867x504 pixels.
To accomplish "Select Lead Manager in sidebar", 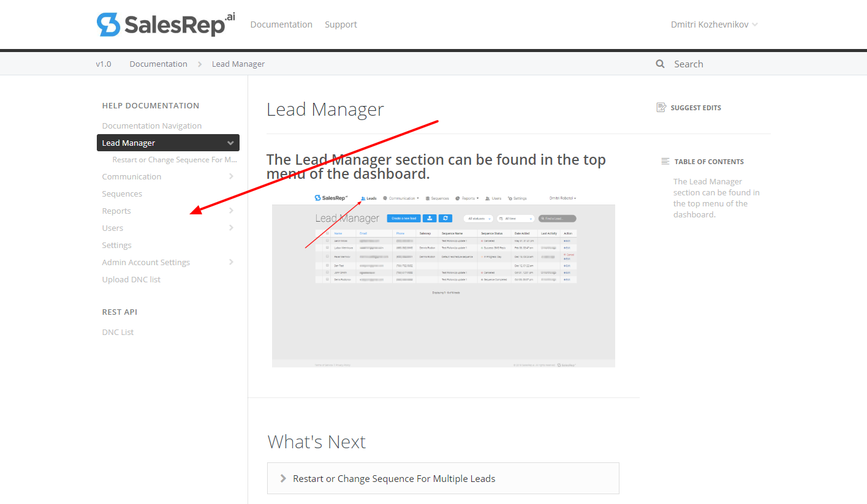I will click(168, 143).
